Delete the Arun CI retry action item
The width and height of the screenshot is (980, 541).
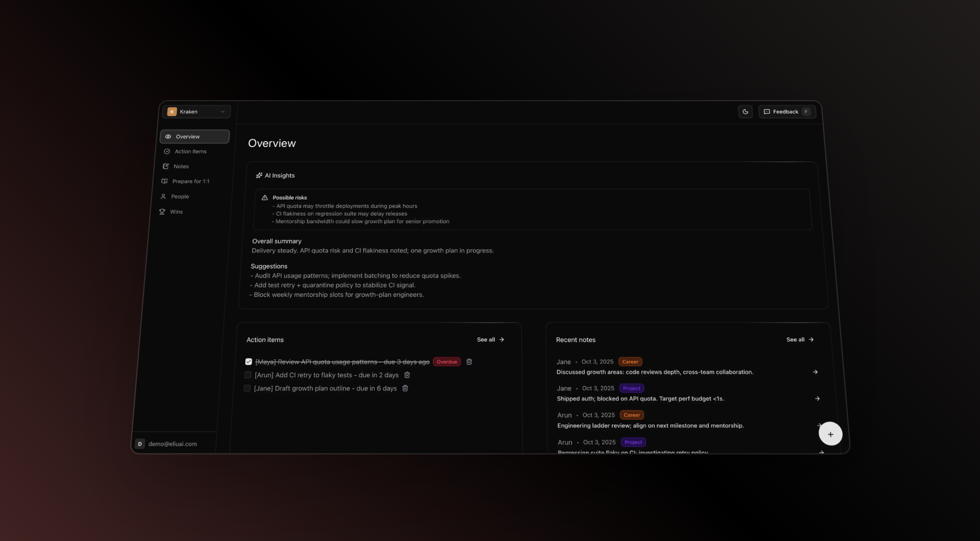407,375
